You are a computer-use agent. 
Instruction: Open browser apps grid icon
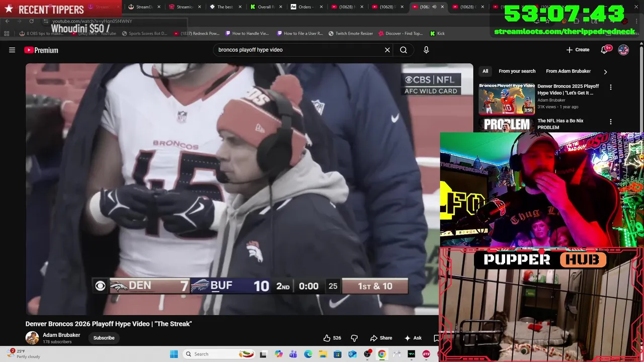point(7,34)
